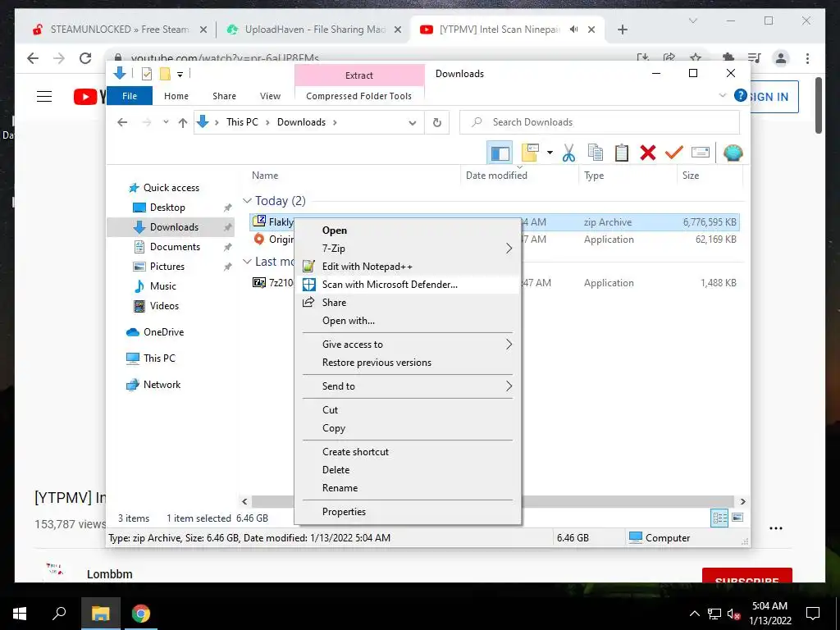Select Create shortcut
The width and height of the screenshot is (840, 630).
tap(407, 452)
